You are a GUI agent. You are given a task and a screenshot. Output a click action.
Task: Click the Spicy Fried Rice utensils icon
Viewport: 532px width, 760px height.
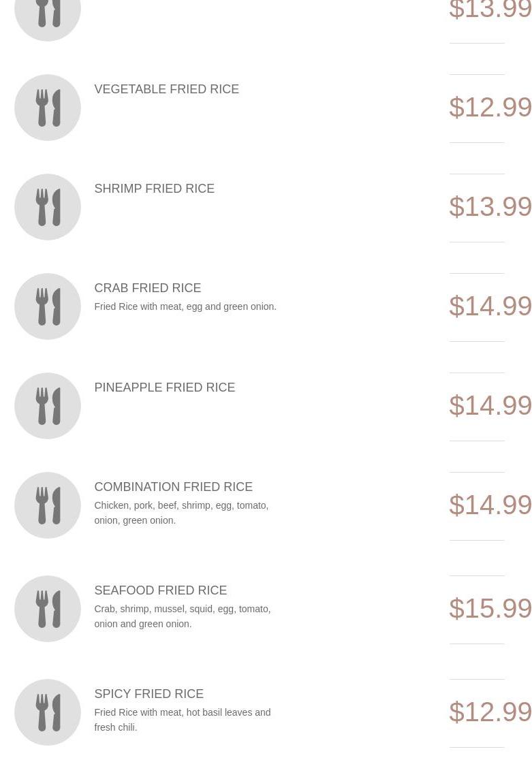pyautogui.click(x=47, y=712)
